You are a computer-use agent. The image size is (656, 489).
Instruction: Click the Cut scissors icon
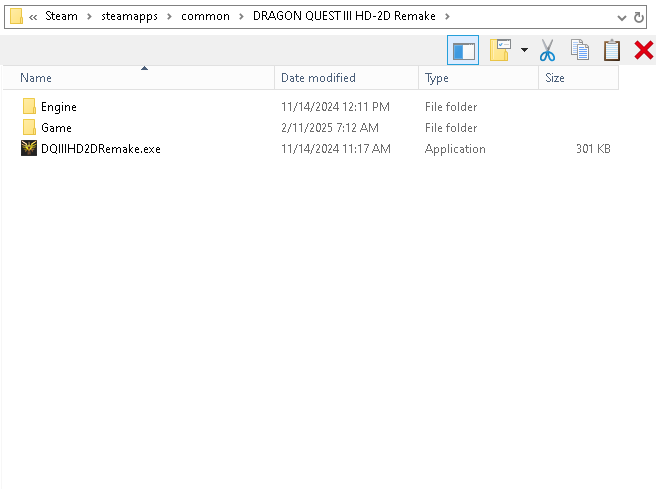(547, 50)
